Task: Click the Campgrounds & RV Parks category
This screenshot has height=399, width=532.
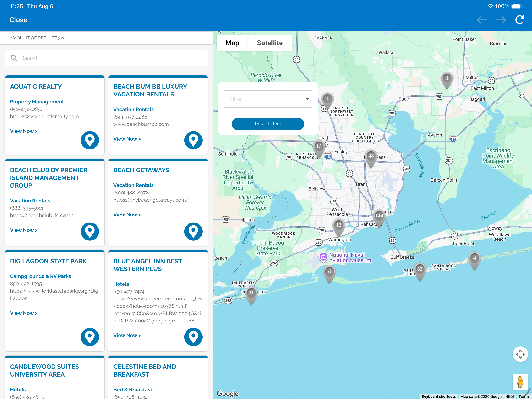Action: (x=40, y=276)
